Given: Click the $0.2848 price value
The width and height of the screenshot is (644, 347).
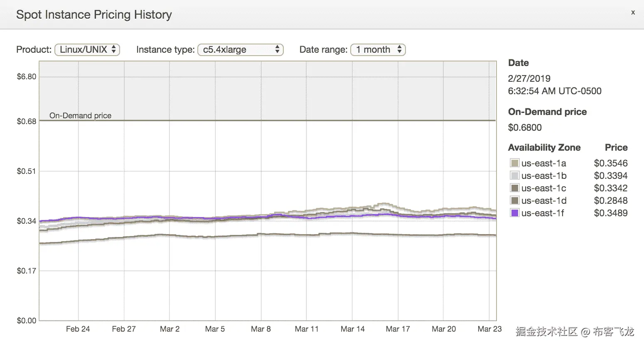Looking at the screenshot, I should tap(611, 200).
